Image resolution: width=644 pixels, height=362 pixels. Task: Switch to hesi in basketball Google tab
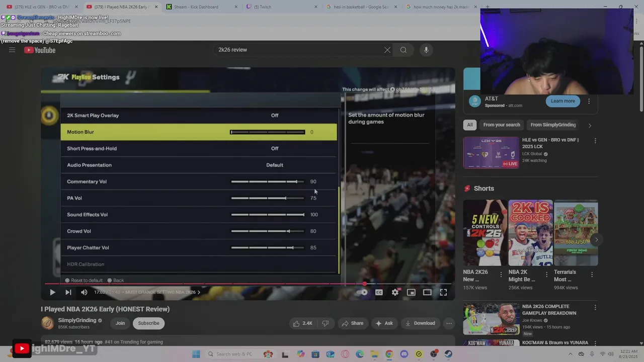coord(361,7)
